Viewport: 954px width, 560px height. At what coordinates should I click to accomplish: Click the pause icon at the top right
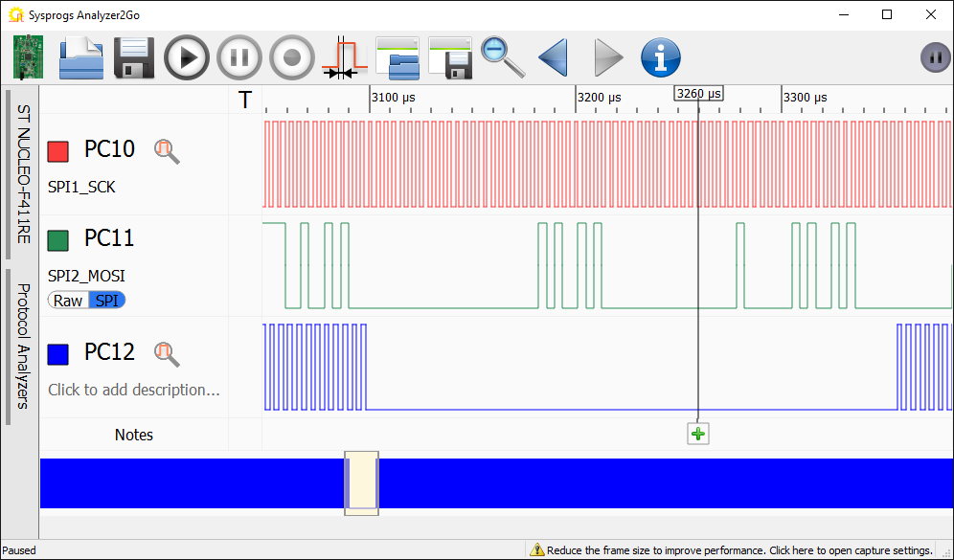pyautogui.click(x=934, y=56)
